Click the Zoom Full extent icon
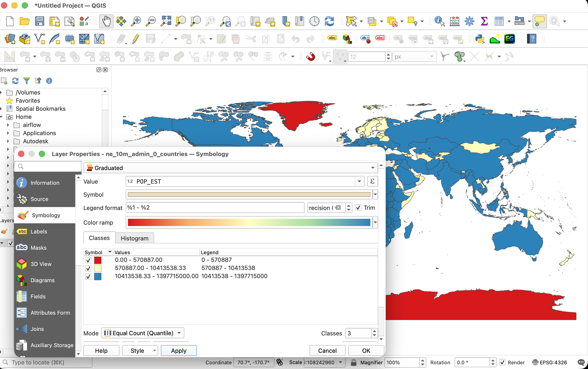The image size is (588, 369). point(166,21)
